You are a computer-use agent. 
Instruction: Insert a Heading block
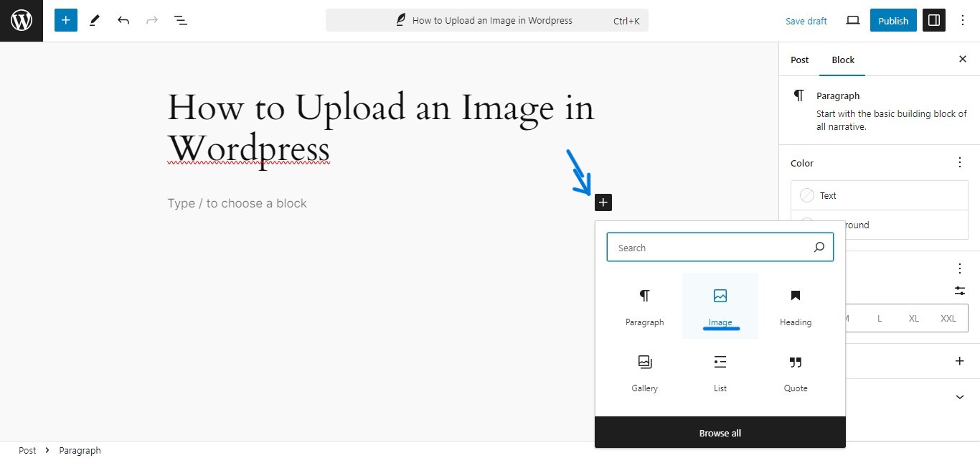click(796, 306)
